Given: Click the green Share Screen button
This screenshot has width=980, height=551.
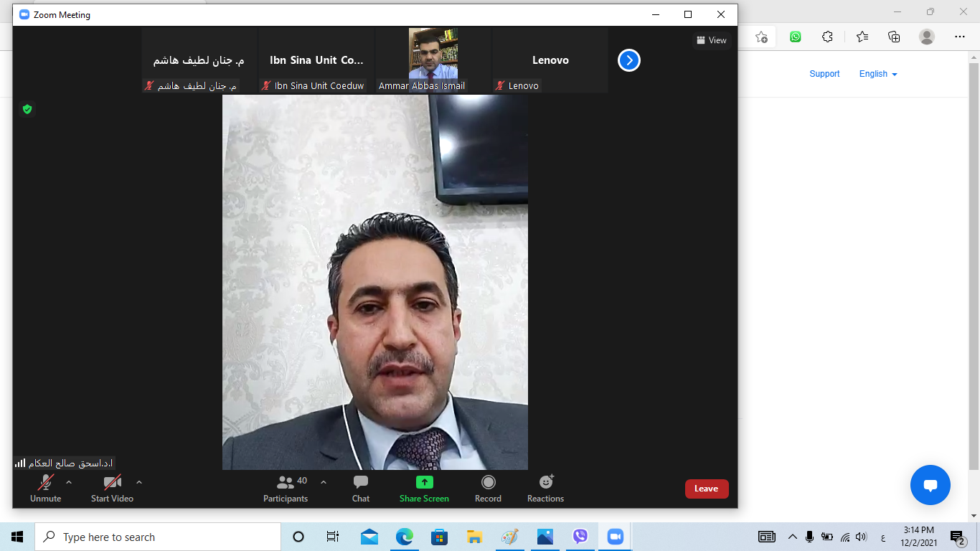Looking at the screenshot, I should [x=424, y=489].
